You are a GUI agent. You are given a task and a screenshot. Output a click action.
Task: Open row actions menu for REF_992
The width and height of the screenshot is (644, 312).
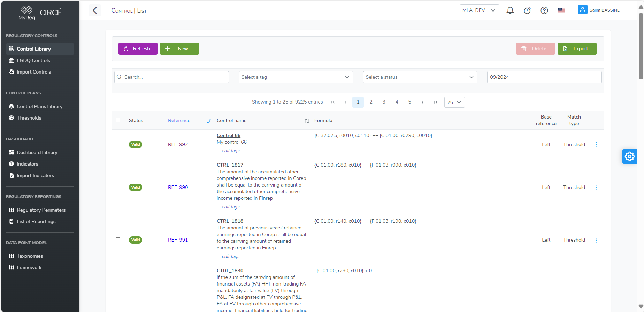pos(596,144)
